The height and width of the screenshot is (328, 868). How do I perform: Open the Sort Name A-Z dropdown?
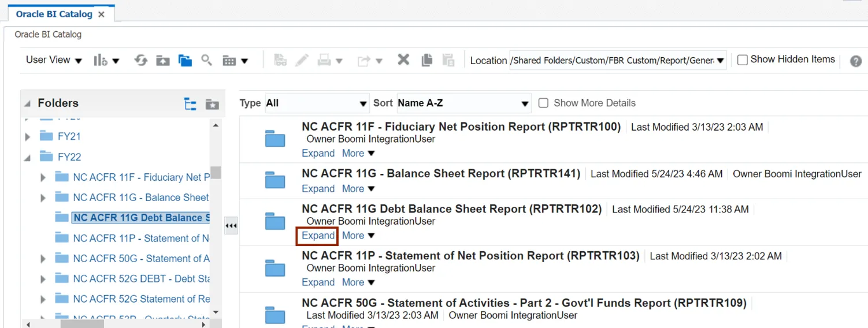point(463,103)
